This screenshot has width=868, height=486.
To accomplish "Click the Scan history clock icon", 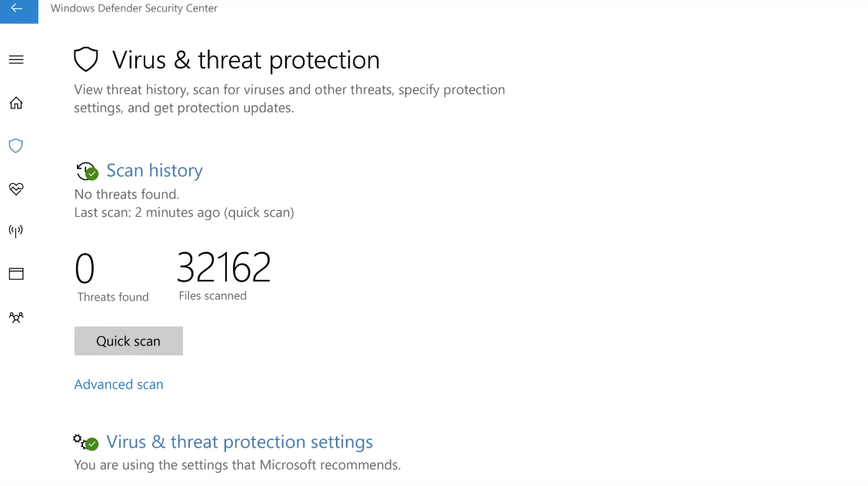I will (86, 171).
